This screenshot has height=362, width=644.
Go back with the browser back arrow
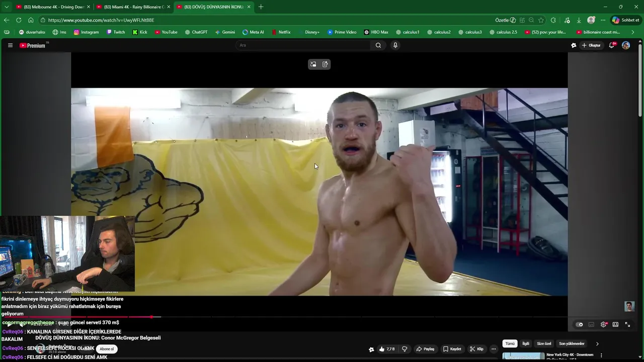(7, 20)
